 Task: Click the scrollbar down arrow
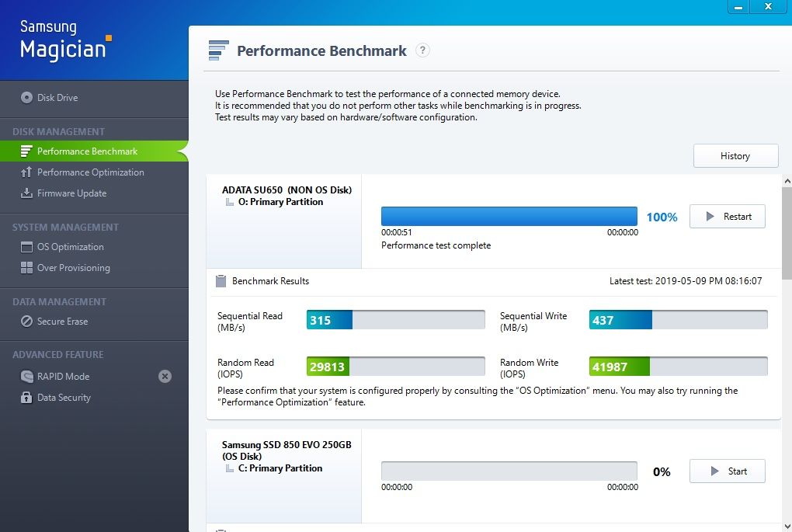(787, 526)
